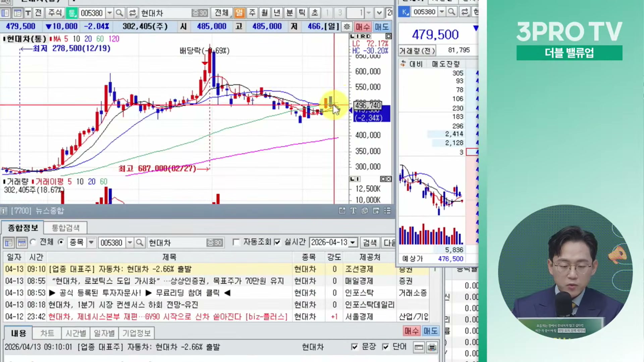Open the chart stock code 005380 dropdown
644x362 pixels.
tap(109, 13)
